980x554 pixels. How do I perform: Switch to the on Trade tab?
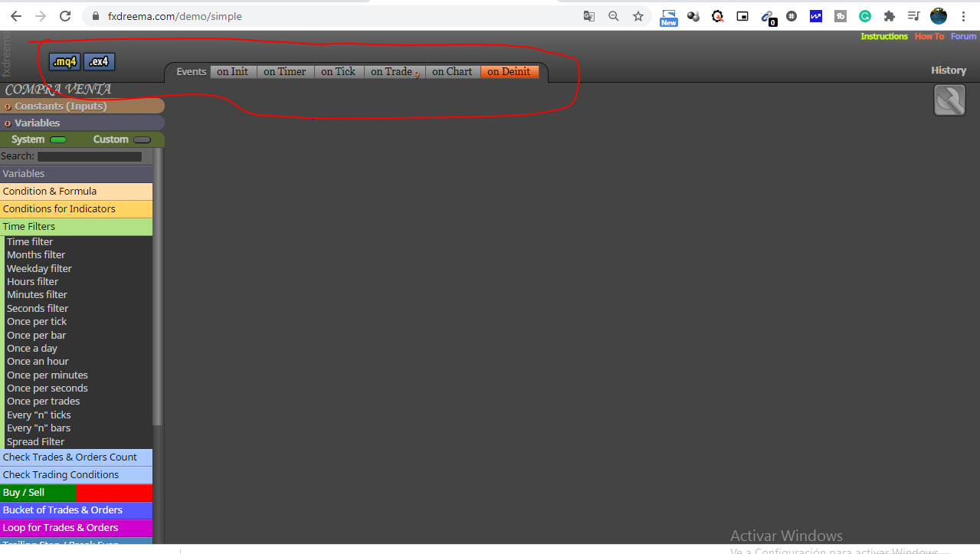coord(394,71)
